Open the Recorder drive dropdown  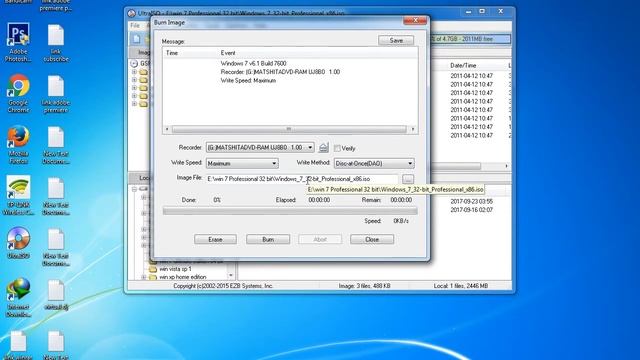click(x=310, y=147)
